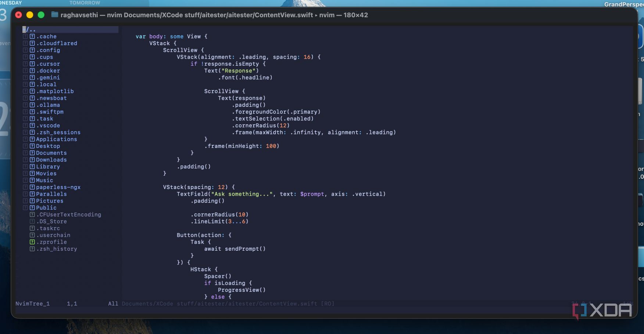Expand the .docker folder arrow
Image resolution: width=644 pixels, height=334 pixels.
pyautogui.click(x=25, y=70)
